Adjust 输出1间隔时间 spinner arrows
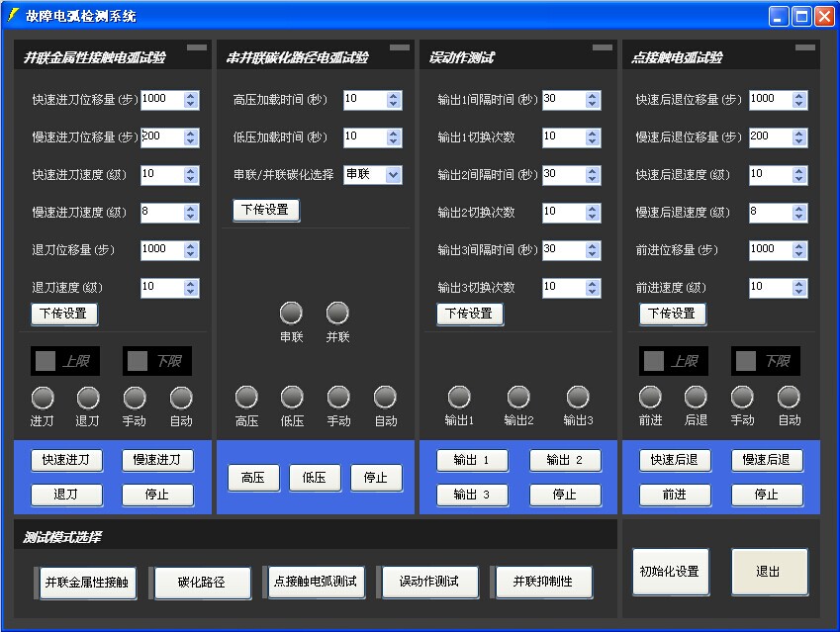 coord(592,100)
